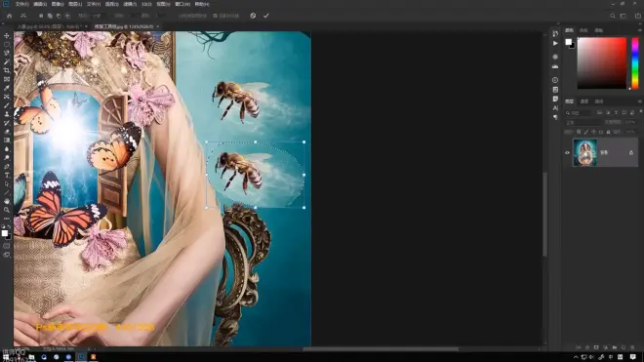This screenshot has width=644, height=362.
Task: Close the active document tab
Action: tap(158, 26)
